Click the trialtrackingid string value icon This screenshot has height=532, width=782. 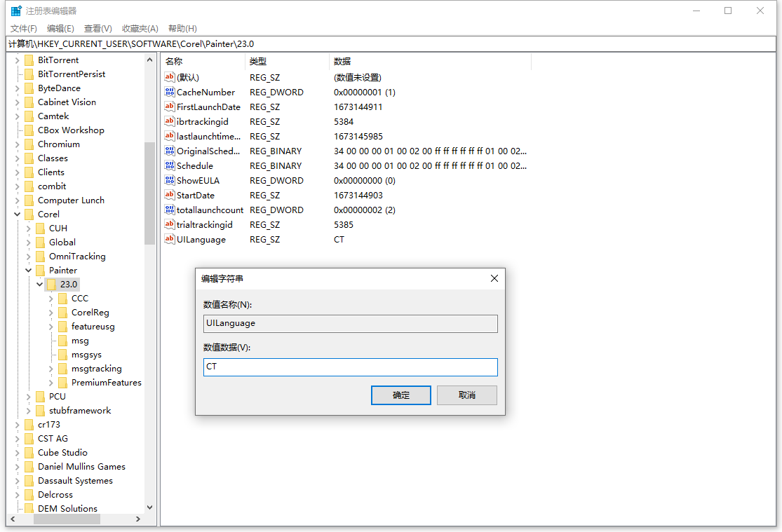(170, 224)
